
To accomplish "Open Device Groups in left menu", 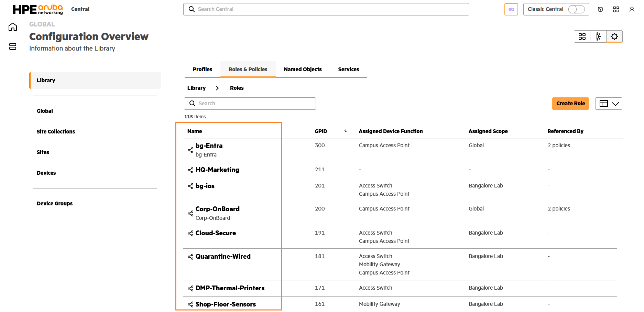I will tap(55, 204).
